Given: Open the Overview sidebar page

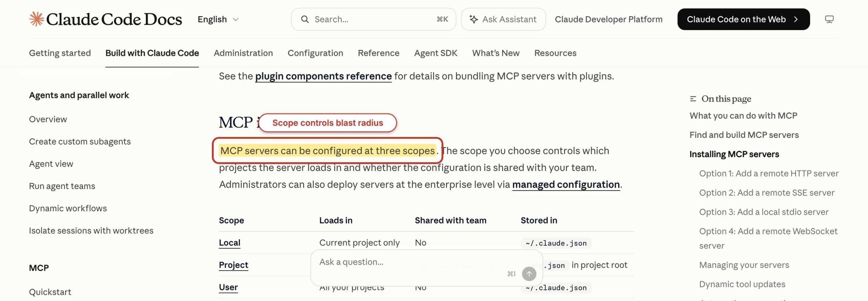Looking at the screenshot, I should coord(48,119).
